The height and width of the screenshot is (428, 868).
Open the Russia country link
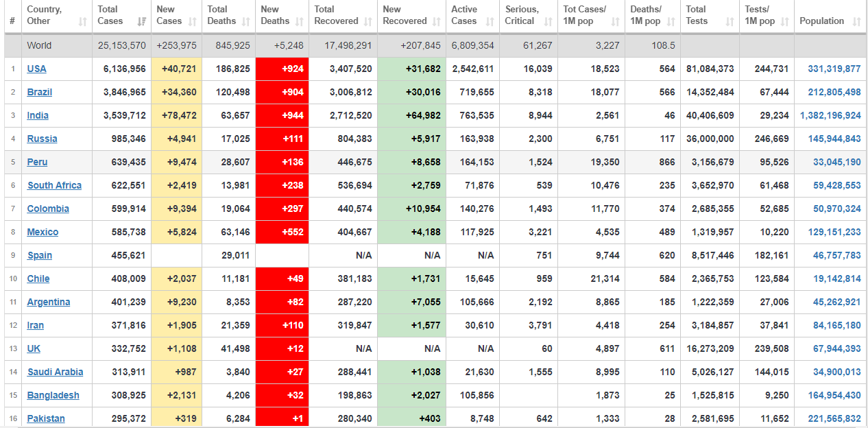tap(43, 139)
